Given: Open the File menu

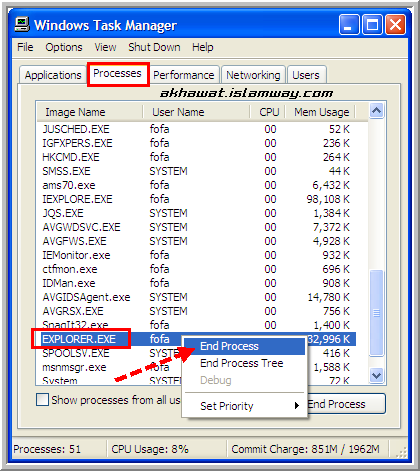Looking at the screenshot, I should (x=25, y=47).
